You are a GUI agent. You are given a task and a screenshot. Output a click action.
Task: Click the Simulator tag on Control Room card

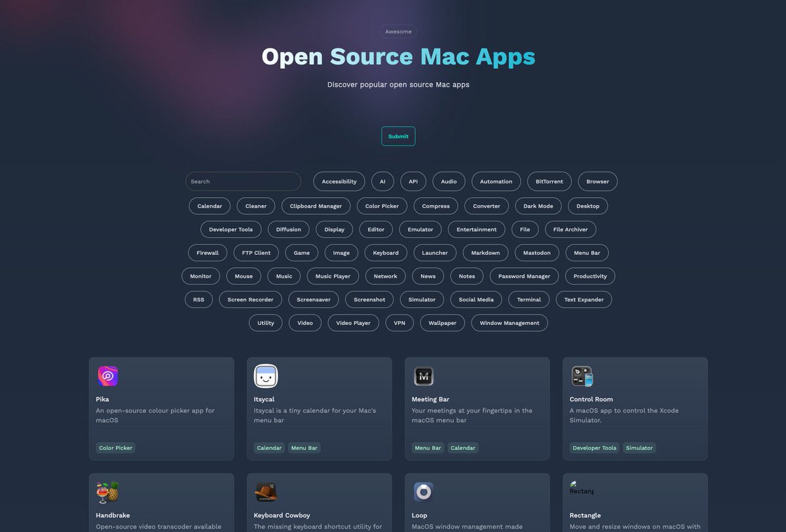tap(639, 448)
